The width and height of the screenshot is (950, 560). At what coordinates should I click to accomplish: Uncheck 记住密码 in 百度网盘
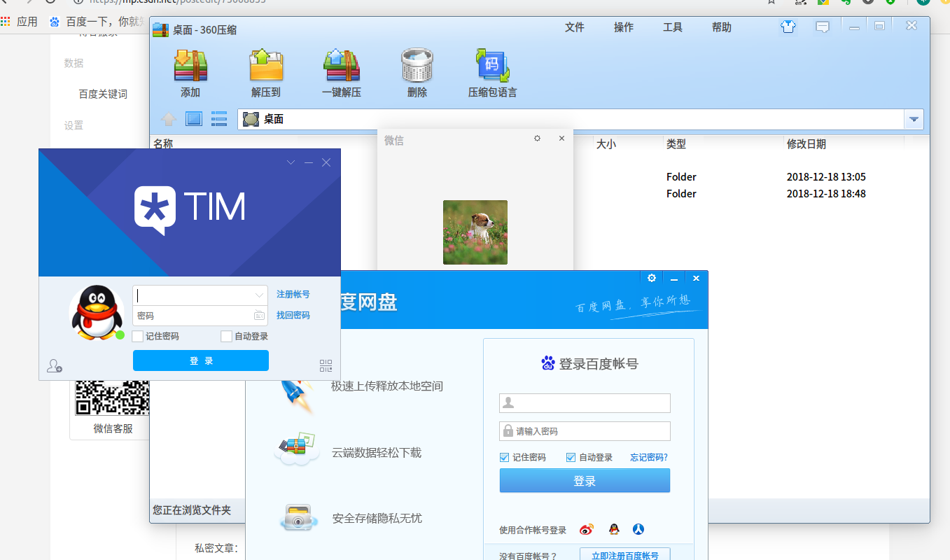point(504,458)
